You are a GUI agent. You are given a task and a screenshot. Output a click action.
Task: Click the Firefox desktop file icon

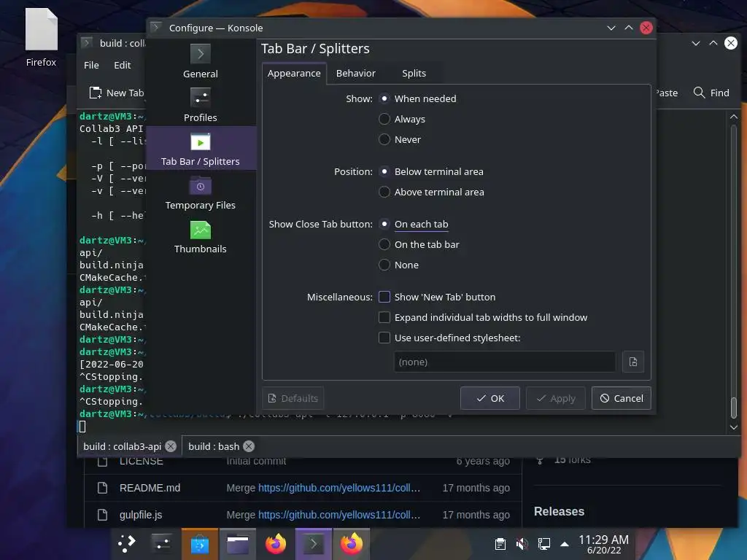pyautogui.click(x=41, y=38)
